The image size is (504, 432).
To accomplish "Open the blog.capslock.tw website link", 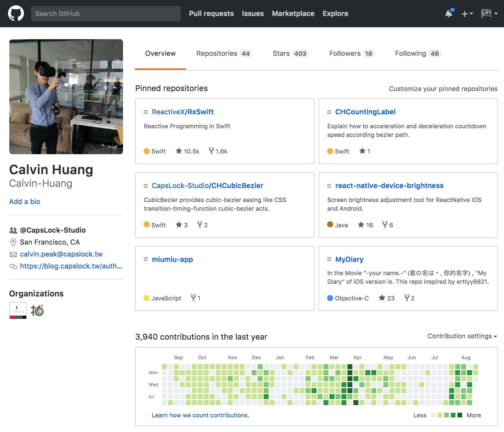I will [x=71, y=266].
